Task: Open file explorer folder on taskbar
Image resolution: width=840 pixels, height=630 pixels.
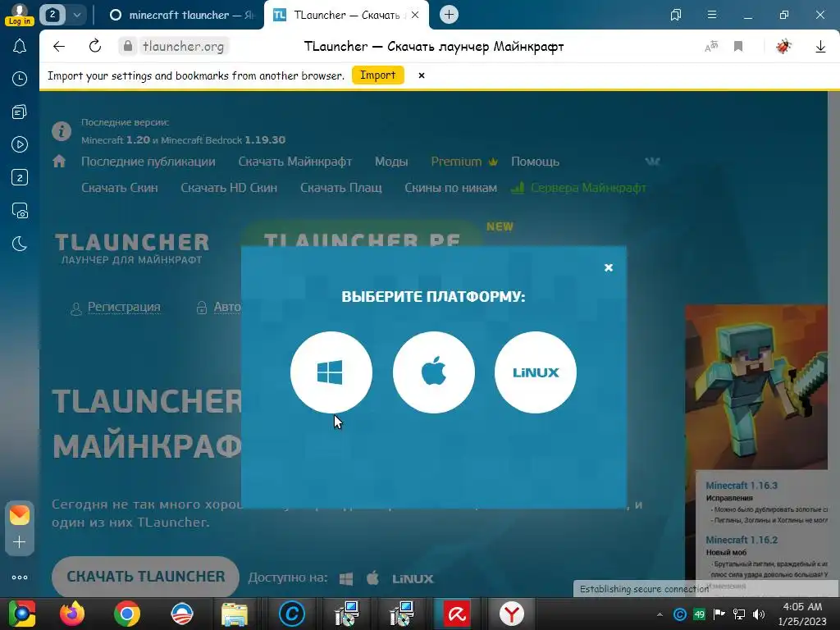Action: point(235,614)
